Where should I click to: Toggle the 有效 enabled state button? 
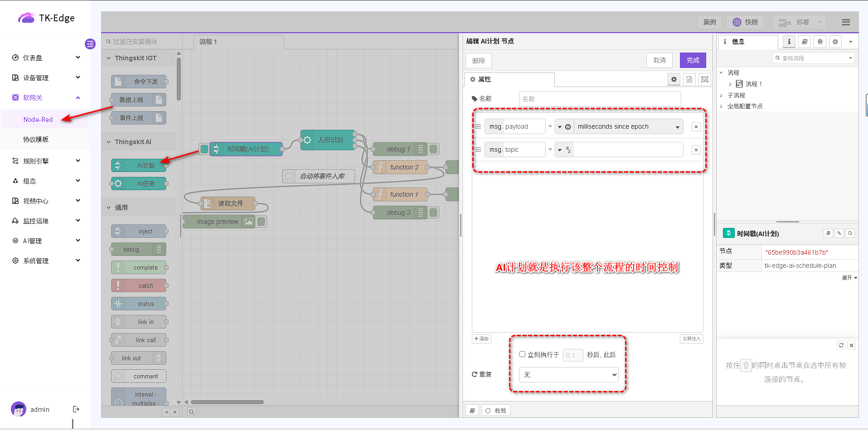click(496, 411)
